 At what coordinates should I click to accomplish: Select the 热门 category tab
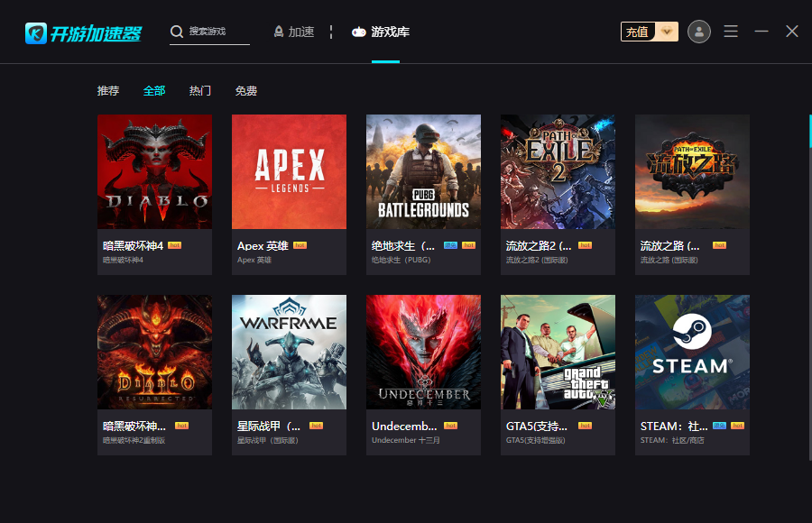200,91
